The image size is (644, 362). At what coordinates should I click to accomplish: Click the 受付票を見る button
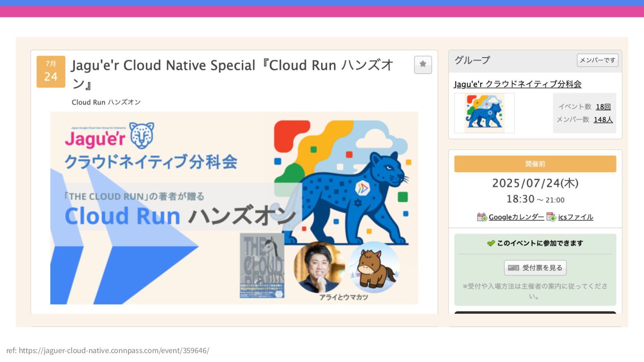pyautogui.click(x=535, y=268)
